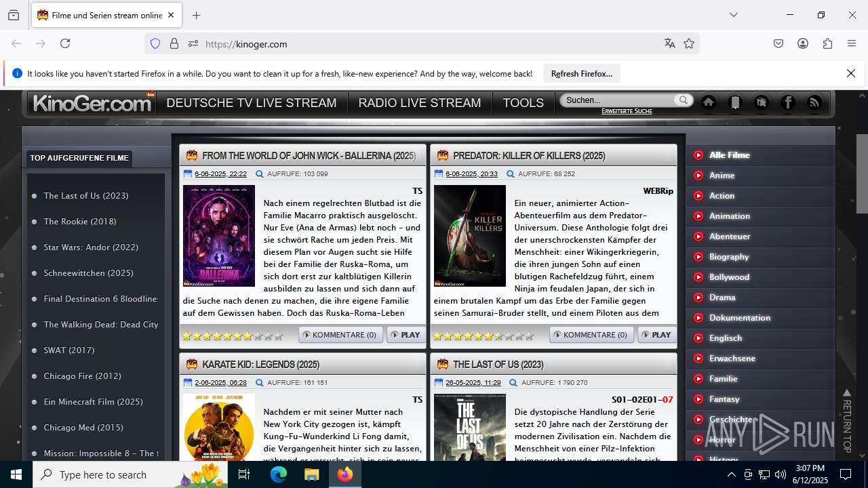
Task: Open Task View on the taskbar
Action: (x=244, y=474)
